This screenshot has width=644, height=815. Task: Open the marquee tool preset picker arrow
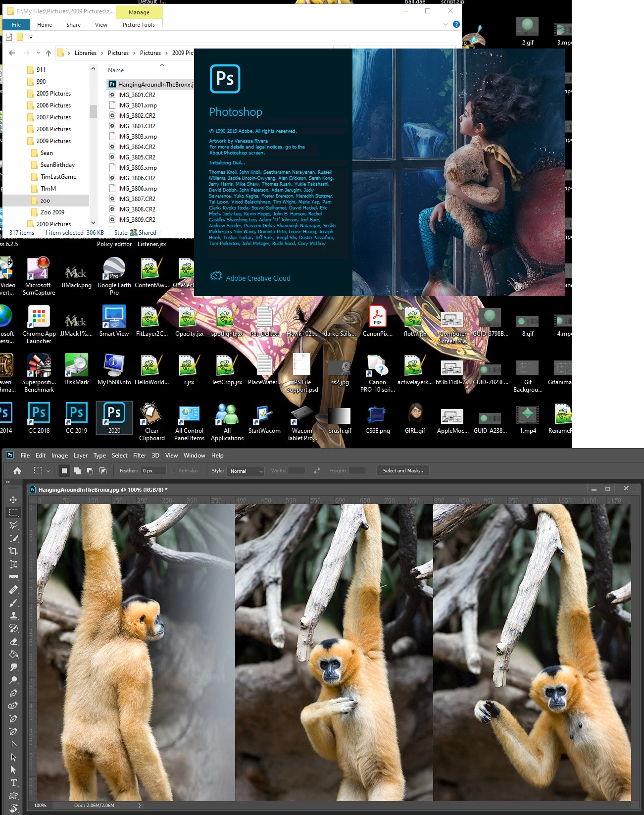(48, 471)
